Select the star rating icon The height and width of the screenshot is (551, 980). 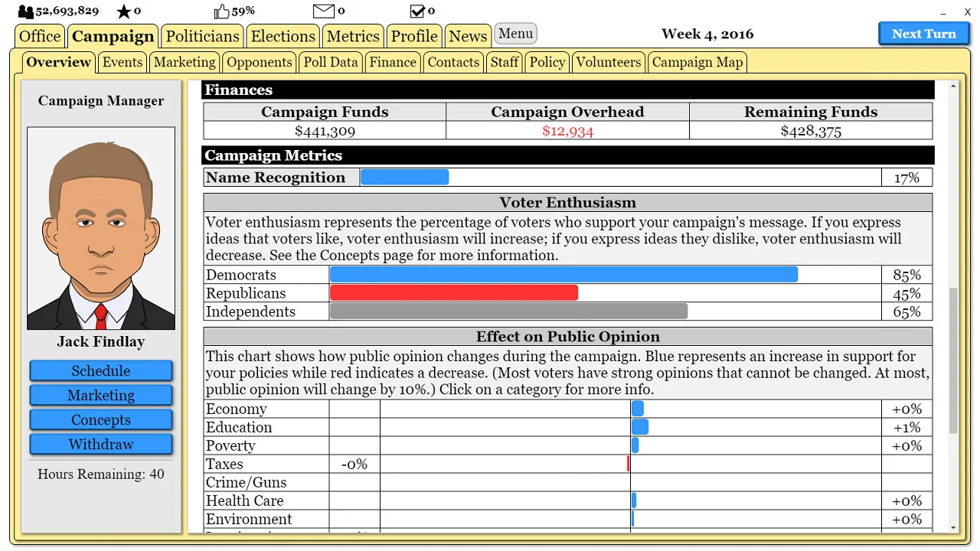click(121, 11)
